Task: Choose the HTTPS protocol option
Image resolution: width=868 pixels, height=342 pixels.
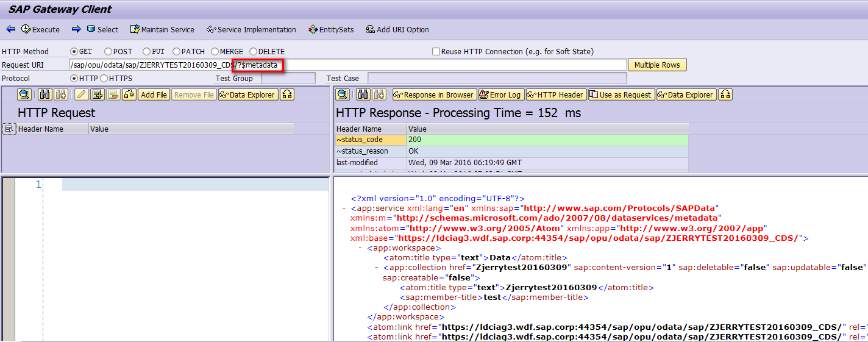Action: pyautogui.click(x=104, y=78)
